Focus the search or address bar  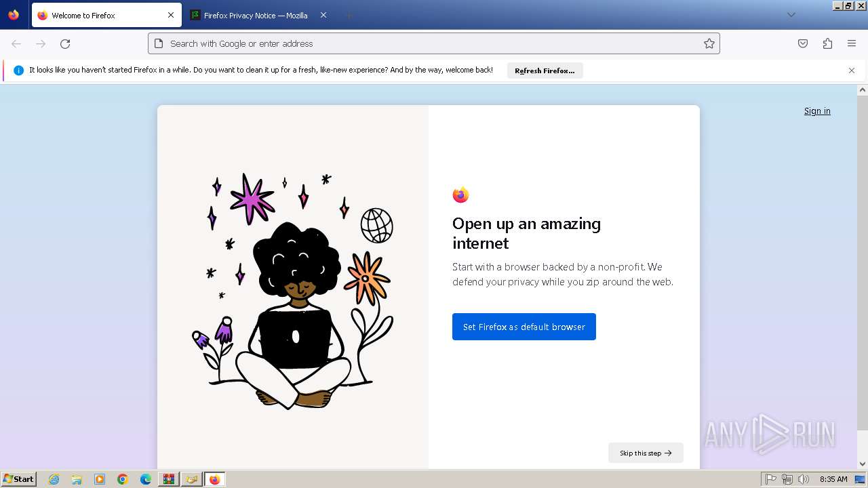[x=434, y=43]
